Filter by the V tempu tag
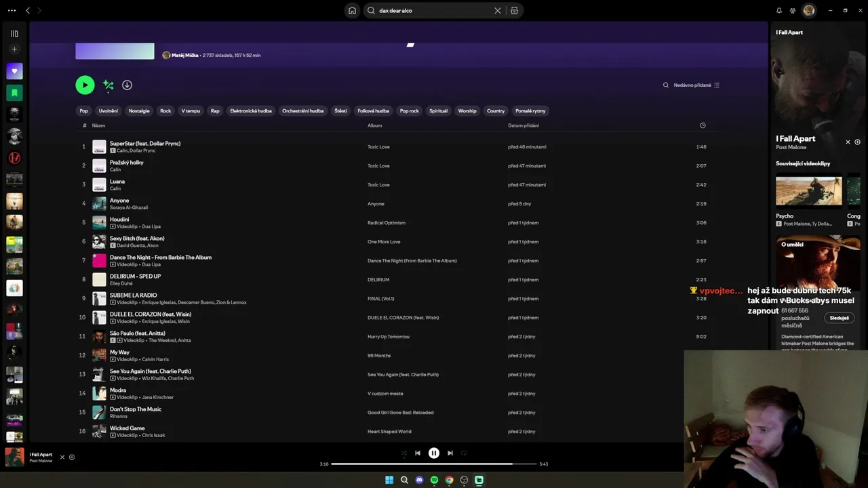Viewport: 868px width, 488px height. (191, 111)
